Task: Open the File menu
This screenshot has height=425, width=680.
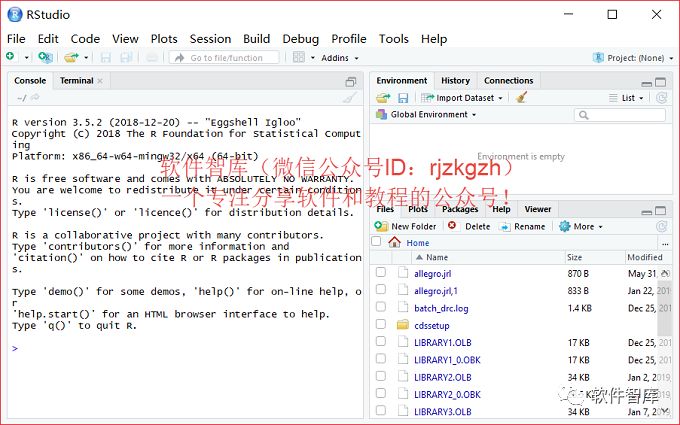Action: pyautogui.click(x=16, y=39)
